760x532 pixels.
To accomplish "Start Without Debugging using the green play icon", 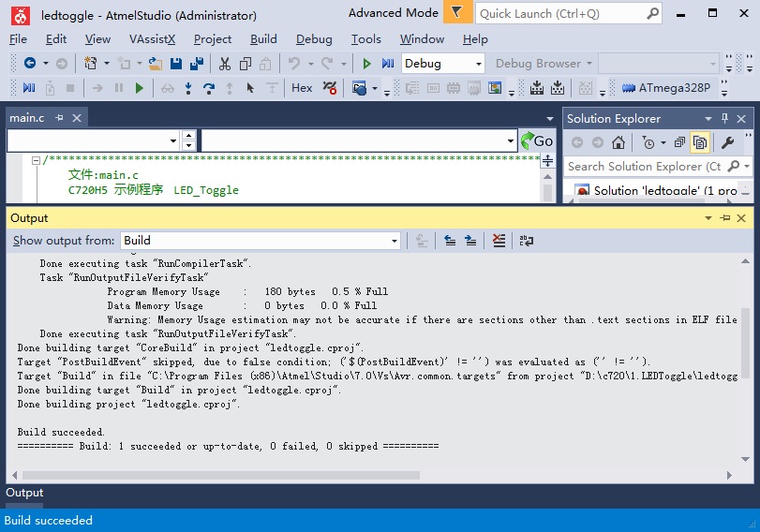I will pyautogui.click(x=366, y=64).
